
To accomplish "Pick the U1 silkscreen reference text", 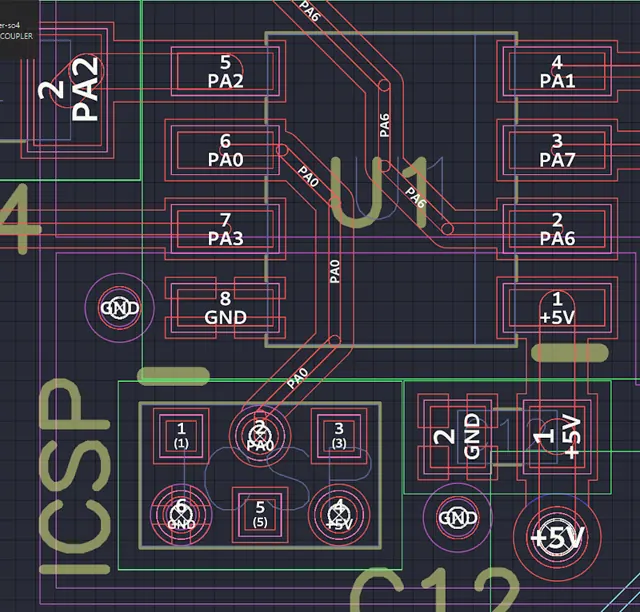I will coord(380,192).
